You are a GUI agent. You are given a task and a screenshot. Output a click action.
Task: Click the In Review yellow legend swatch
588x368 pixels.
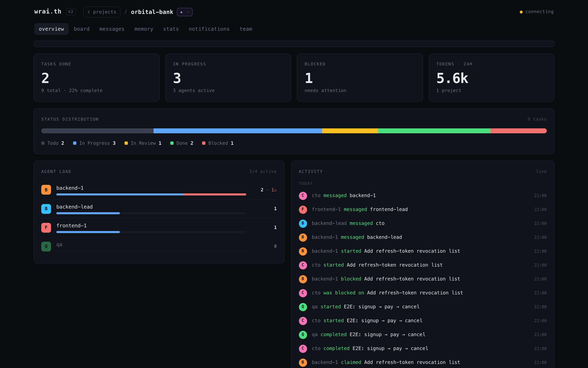(x=126, y=143)
